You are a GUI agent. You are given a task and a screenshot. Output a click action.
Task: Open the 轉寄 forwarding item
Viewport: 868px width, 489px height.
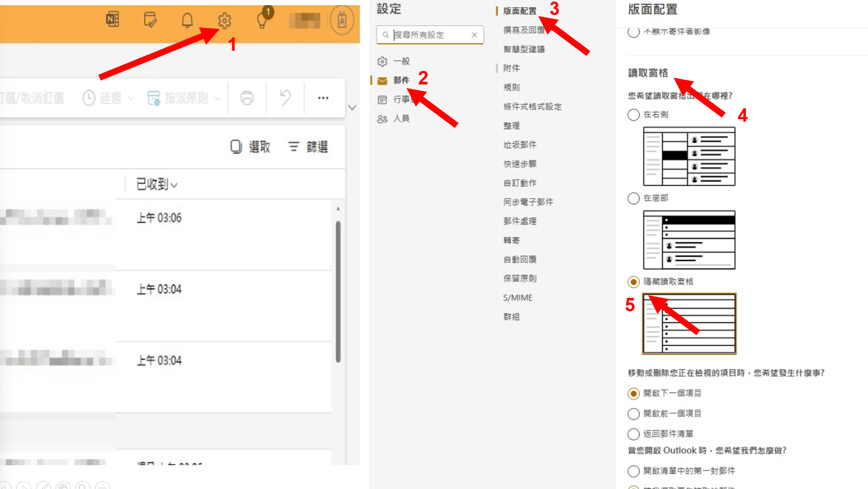pos(511,240)
